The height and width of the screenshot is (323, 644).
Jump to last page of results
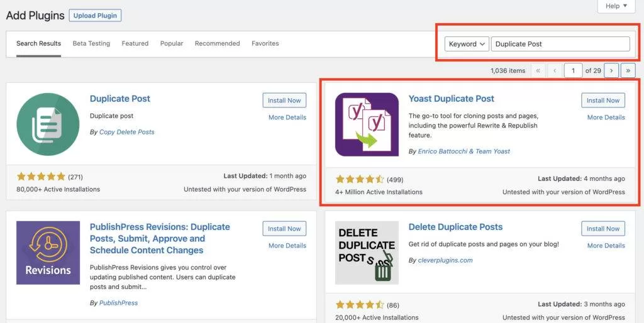628,71
